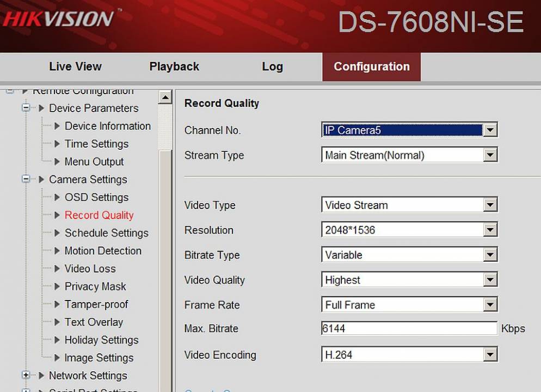Select Network Settings tree item
The height and width of the screenshot is (392, 541).
[88, 376]
